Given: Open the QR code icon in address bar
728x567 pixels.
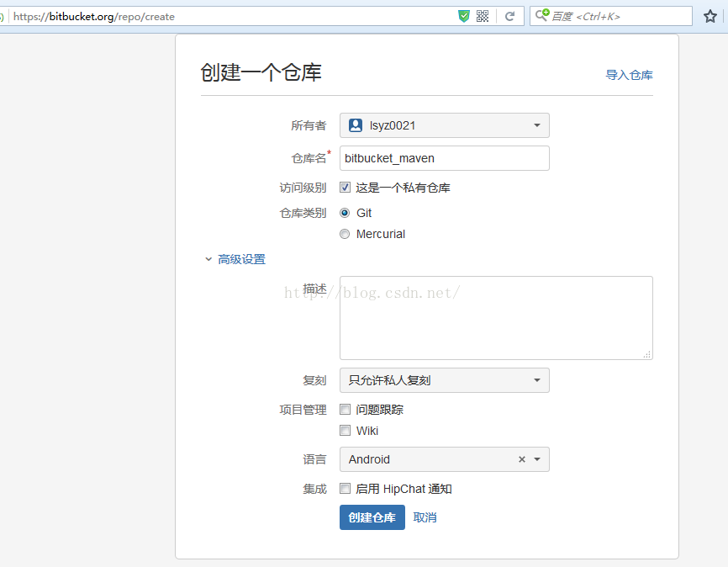Looking at the screenshot, I should tap(483, 16).
